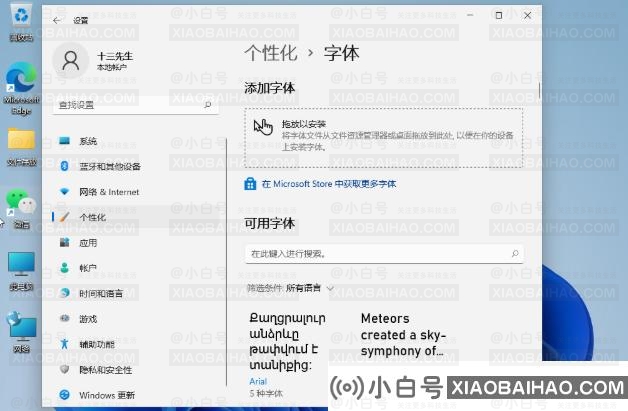
Task: Open the Windows 更新 sync icon
Action: (x=64, y=395)
